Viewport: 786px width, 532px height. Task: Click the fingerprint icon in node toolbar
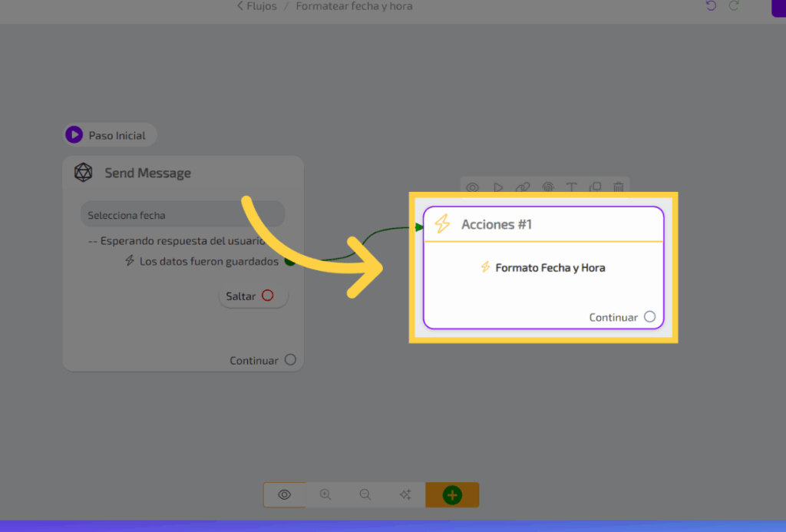pos(547,187)
